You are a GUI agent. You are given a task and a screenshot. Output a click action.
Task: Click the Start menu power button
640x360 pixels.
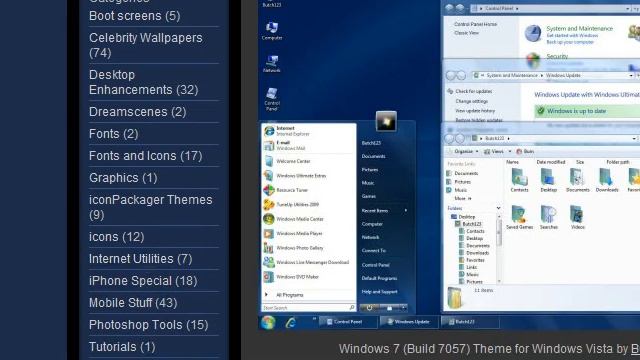(x=369, y=308)
